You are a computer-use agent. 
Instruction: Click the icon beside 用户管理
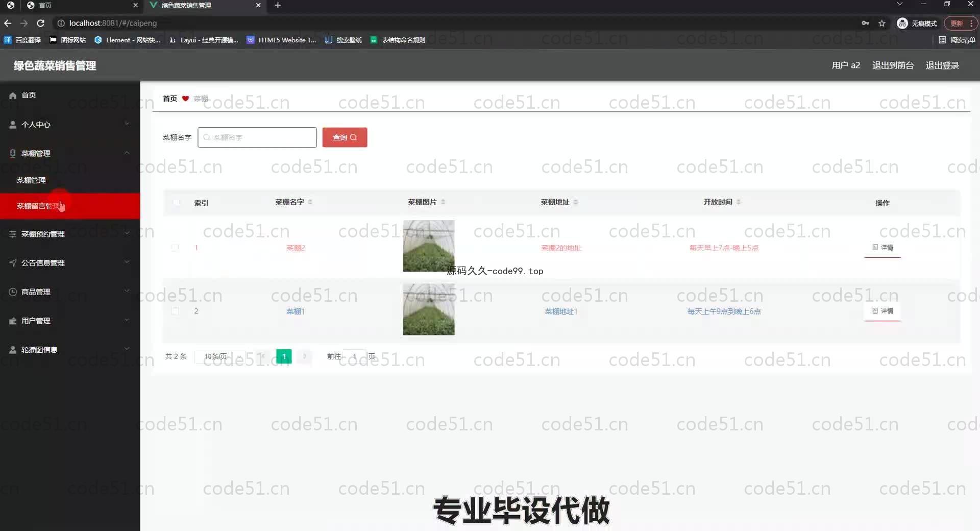tap(13, 321)
